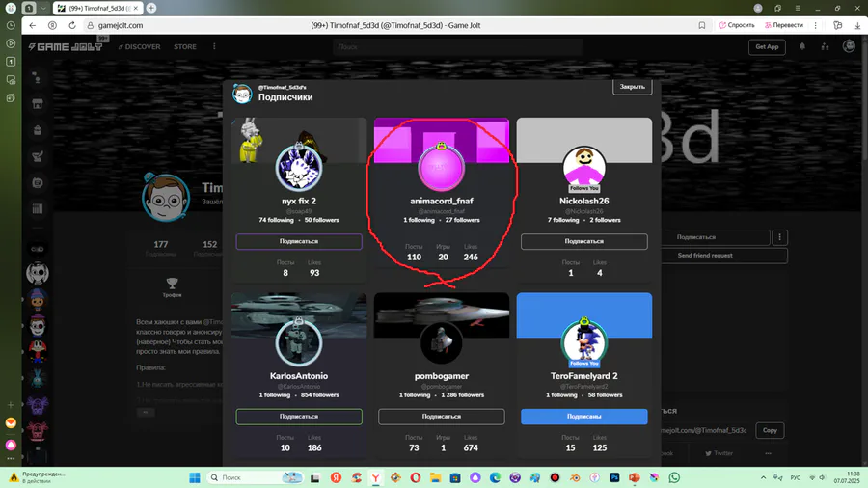The image size is (868, 488).
Task: Open Blender from the taskbar
Action: coord(575,477)
